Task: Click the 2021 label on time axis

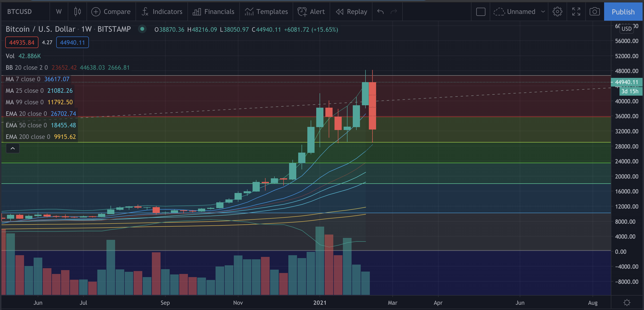Action: click(320, 303)
